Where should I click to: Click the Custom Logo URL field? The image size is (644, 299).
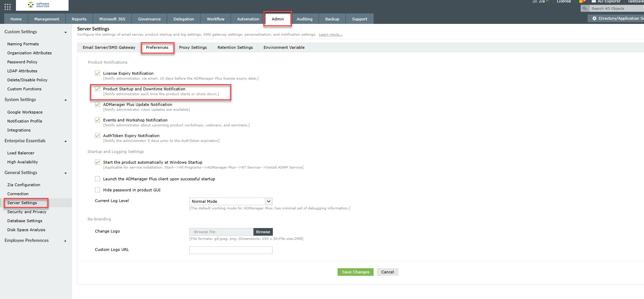[231, 250]
